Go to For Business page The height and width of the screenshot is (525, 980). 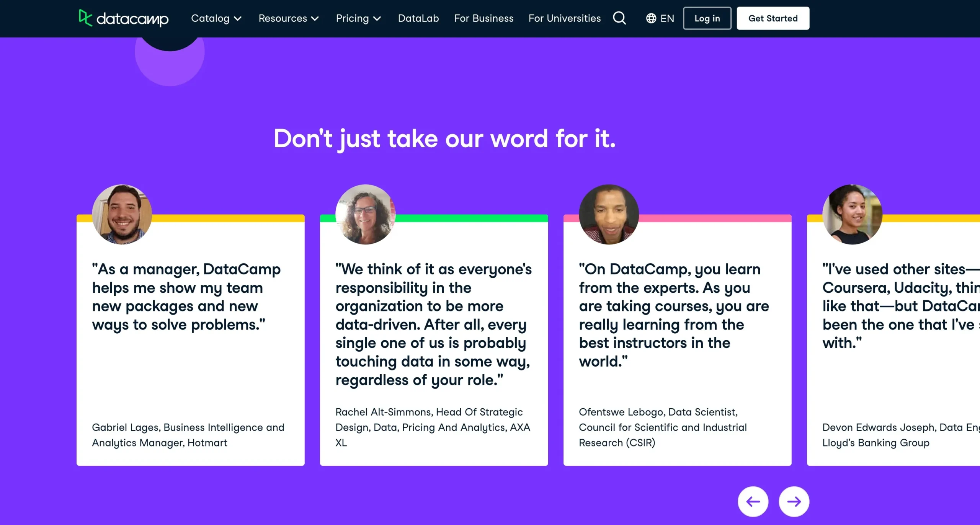[x=483, y=18]
